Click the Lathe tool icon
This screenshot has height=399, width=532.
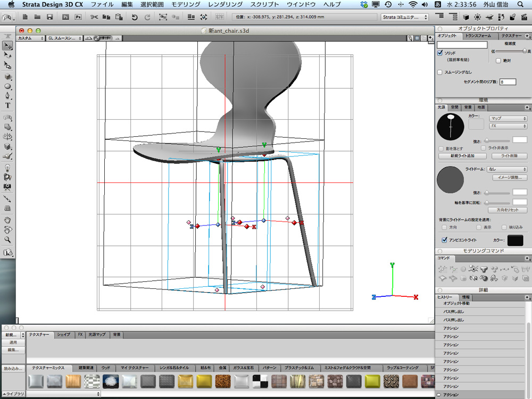[x=7, y=136]
